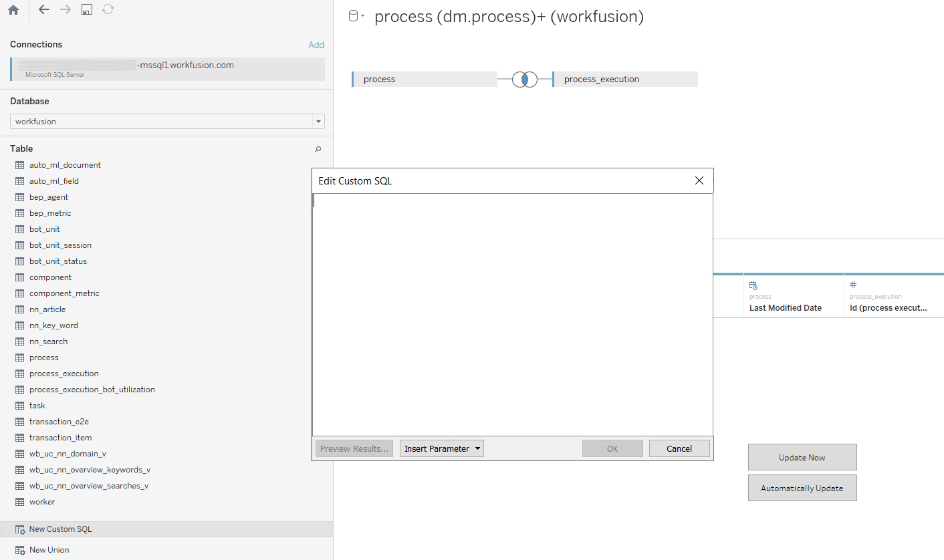Click the Cancel button in dialog
944x560 pixels.
(679, 448)
